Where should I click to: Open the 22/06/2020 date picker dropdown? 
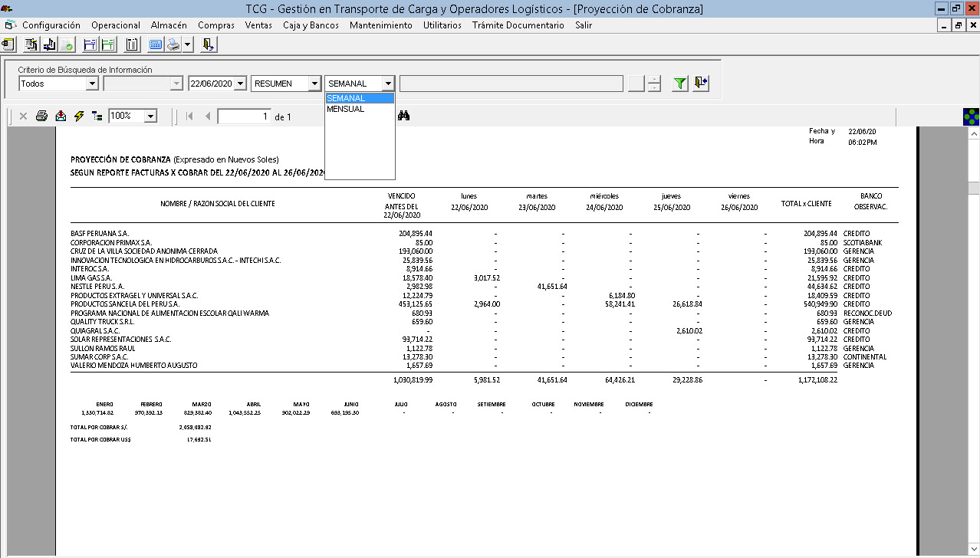tap(240, 84)
